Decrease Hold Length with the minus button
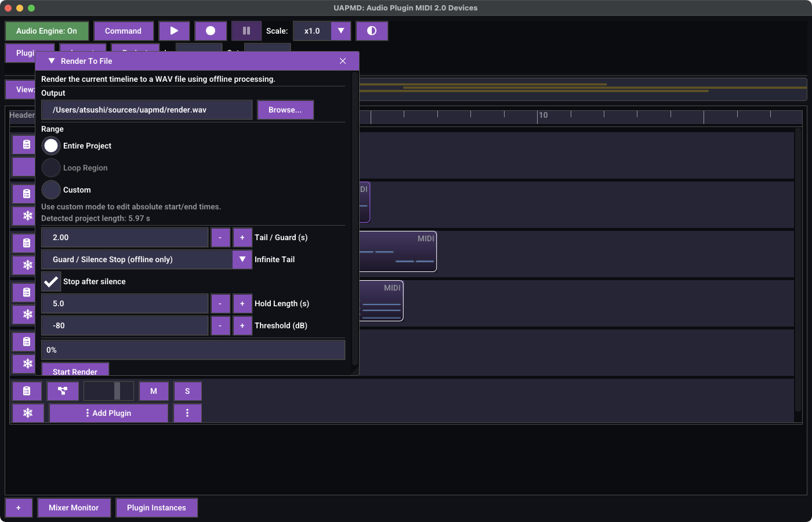The width and height of the screenshot is (812, 522). [220, 303]
